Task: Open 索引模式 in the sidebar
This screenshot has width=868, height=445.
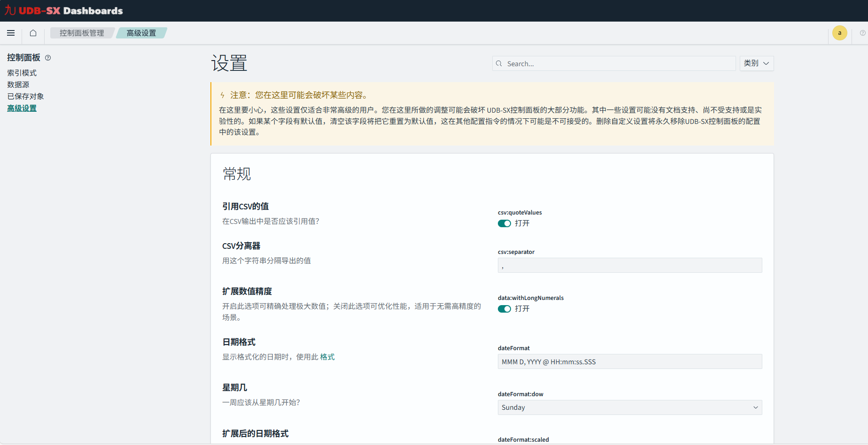Action: tap(22, 73)
